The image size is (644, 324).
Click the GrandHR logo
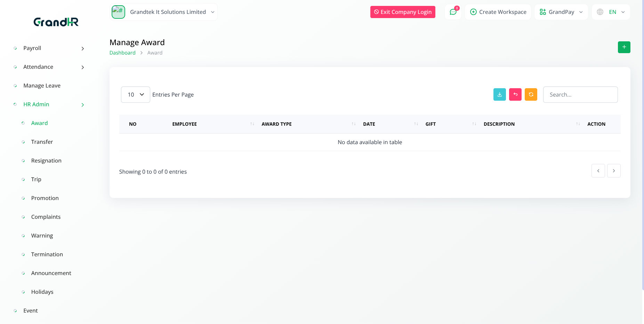tap(56, 22)
